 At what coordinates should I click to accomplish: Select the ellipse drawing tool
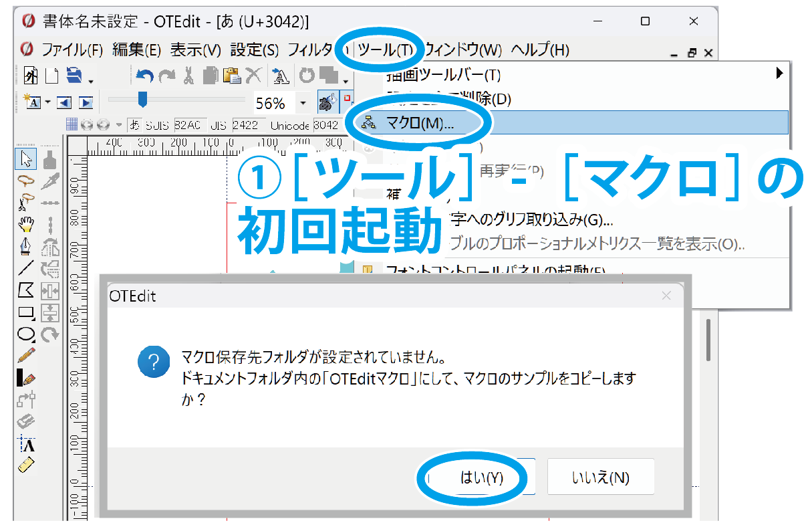(26, 334)
